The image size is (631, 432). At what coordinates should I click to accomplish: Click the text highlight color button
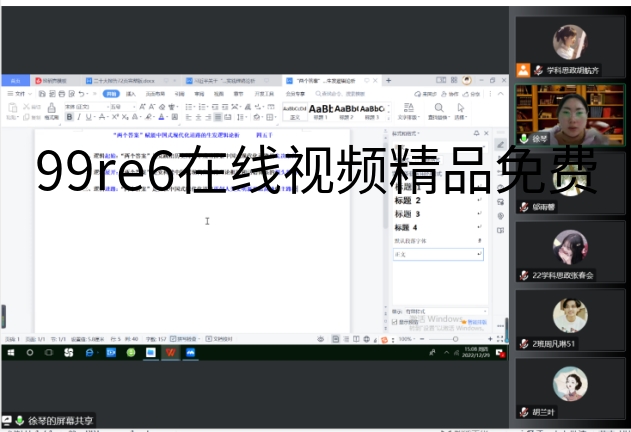click(x=148, y=117)
